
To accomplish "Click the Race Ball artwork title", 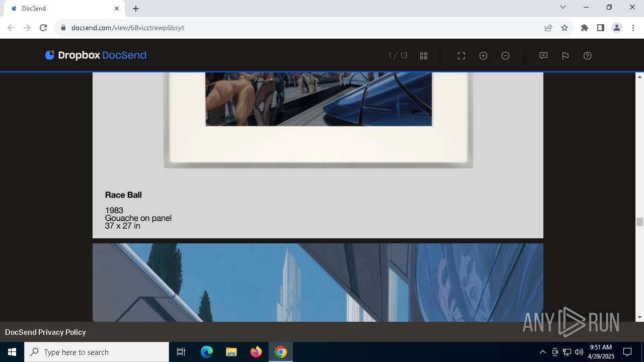I will click(x=123, y=195).
